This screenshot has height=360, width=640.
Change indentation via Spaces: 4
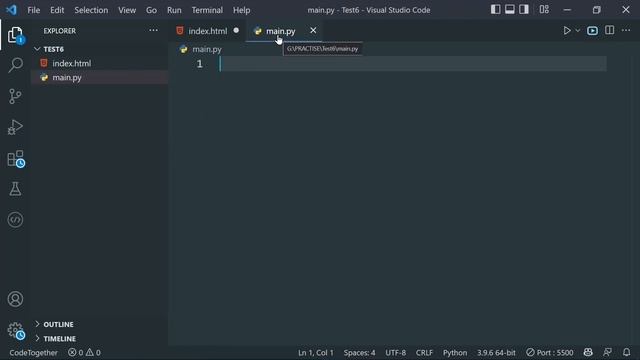click(359, 353)
